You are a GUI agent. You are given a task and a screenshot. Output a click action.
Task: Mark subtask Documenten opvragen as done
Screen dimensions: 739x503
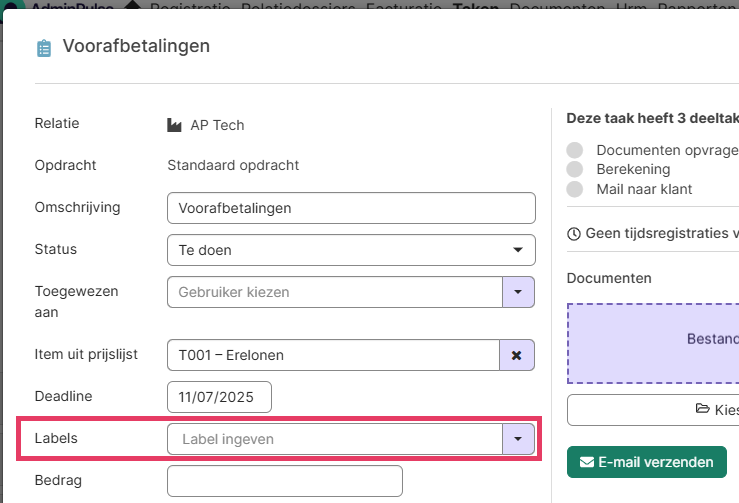(574, 150)
